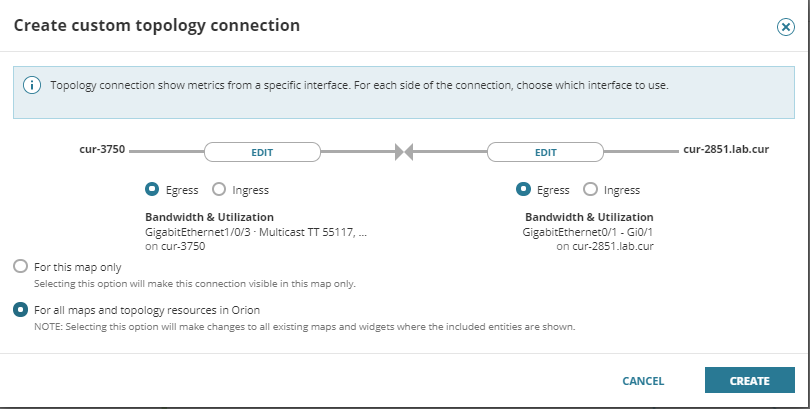
Task: Choose the For this map only option
Action: pyautogui.click(x=20, y=267)
